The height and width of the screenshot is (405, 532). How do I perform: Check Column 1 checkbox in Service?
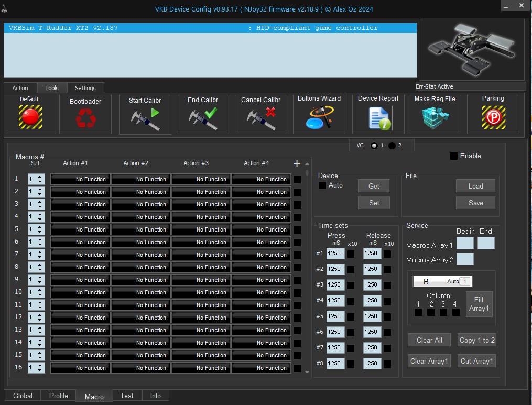(x=418, y=312)
